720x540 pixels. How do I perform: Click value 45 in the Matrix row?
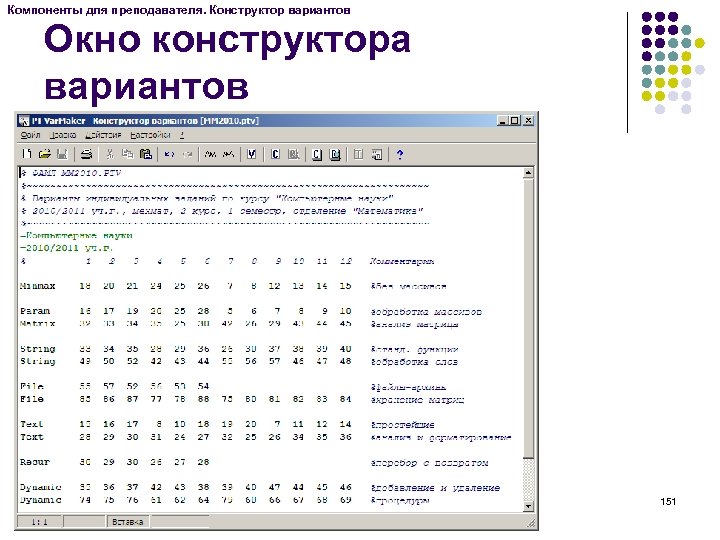345,324
